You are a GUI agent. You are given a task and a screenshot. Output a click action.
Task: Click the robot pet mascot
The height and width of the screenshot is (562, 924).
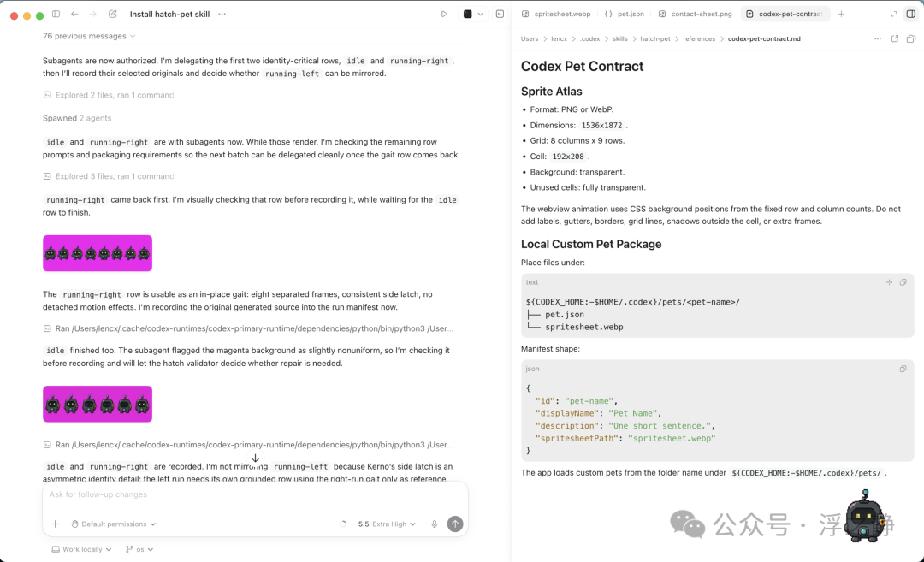[864, 518]
